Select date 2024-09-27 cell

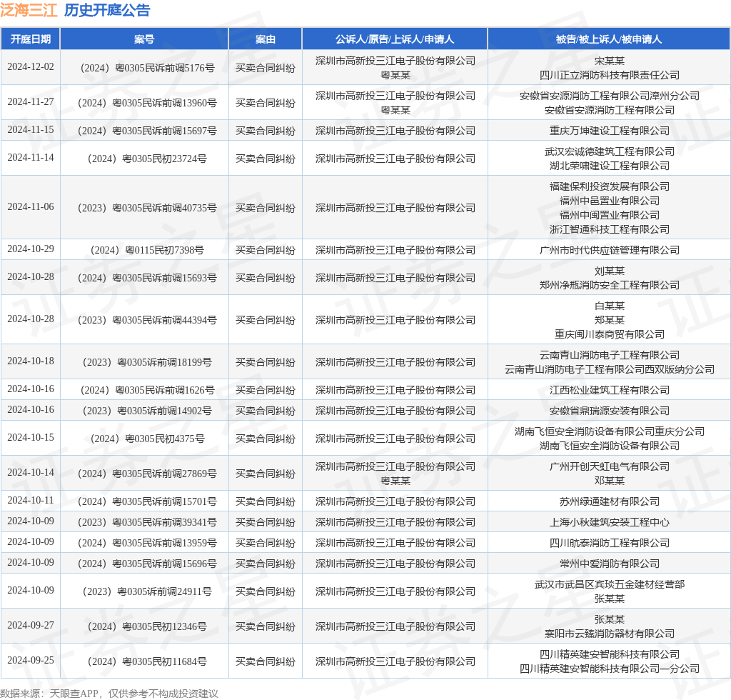(x=31, y=626)
